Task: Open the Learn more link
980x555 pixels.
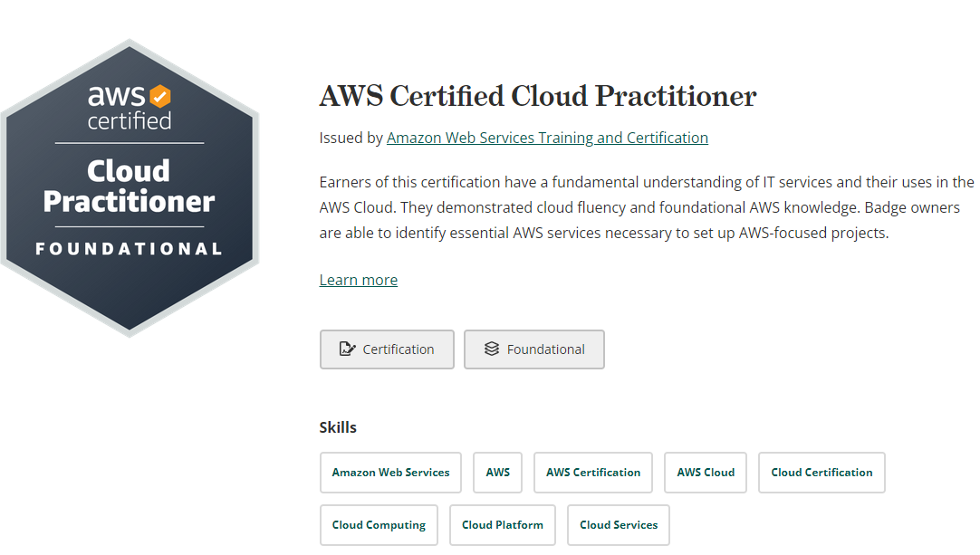Action: 358,279
